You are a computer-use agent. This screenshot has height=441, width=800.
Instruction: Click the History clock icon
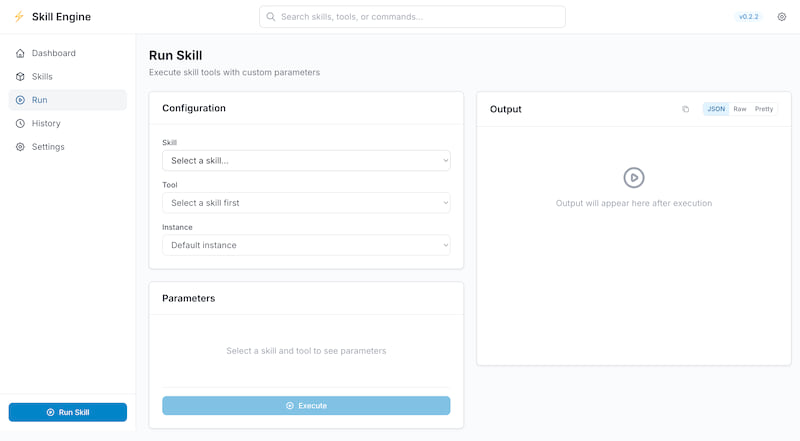pyautogui.click(x=21, y=124)
